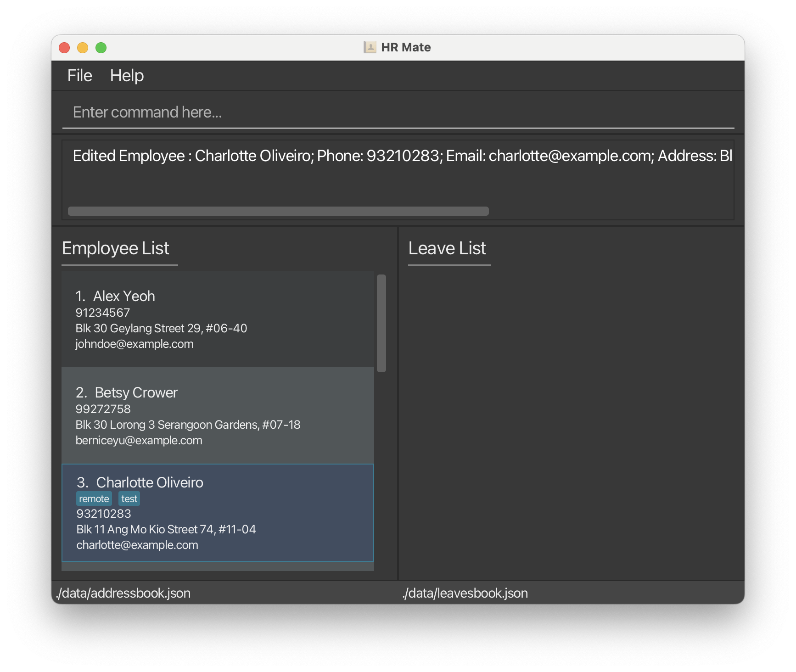Click address Blk 11 Ang Mo Kio Street 74
Image resolution: width=796 pixels, height=672 pixels.
click(x=166, y=529)
